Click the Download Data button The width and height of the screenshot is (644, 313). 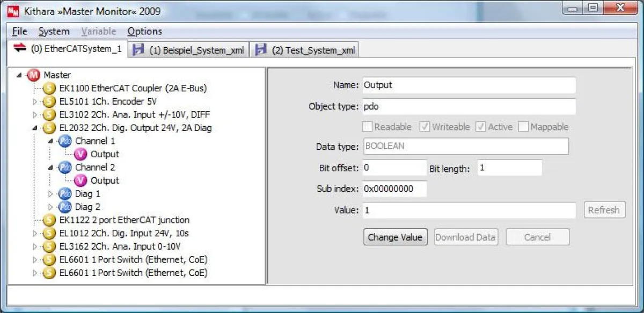coord(465,237)
